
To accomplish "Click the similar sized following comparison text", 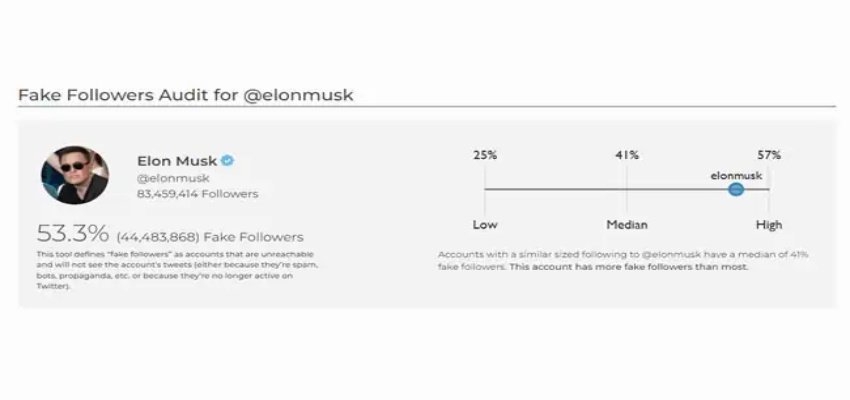I will point(623,260).
